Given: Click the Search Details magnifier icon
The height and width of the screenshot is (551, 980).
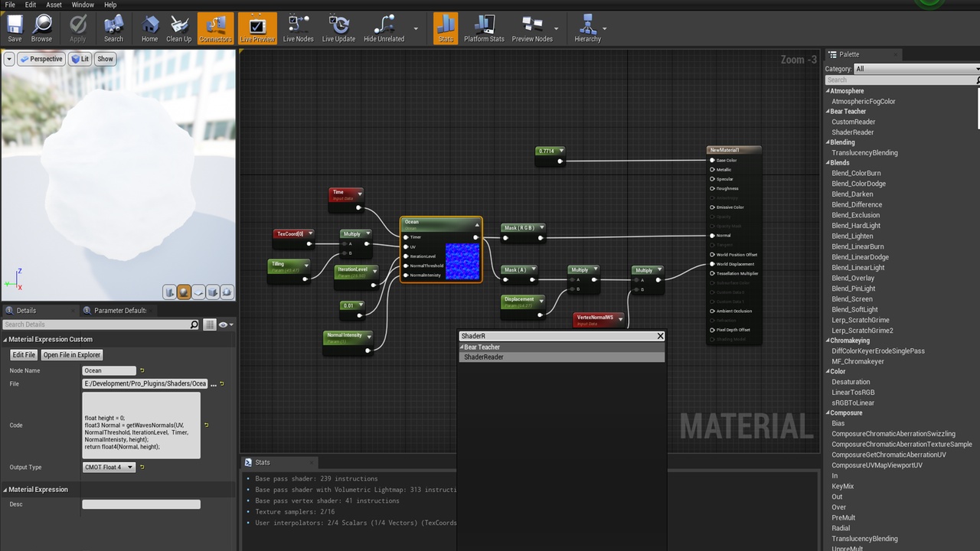Looking at the screenshot, I should pyautogui.click(x=194, y=324).
